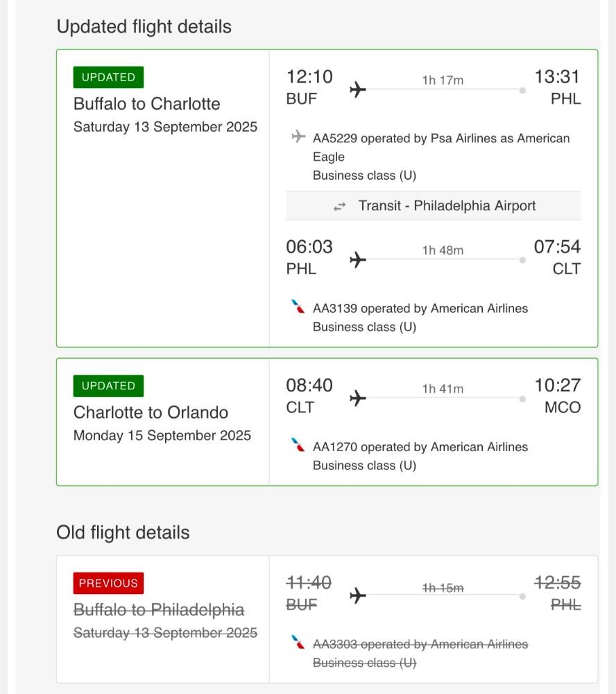Click the airplane icon by strikethrough 11:40 BUF
Image resolution: width=616 pixels, height=694 pixels.
(x=358, y=595)
